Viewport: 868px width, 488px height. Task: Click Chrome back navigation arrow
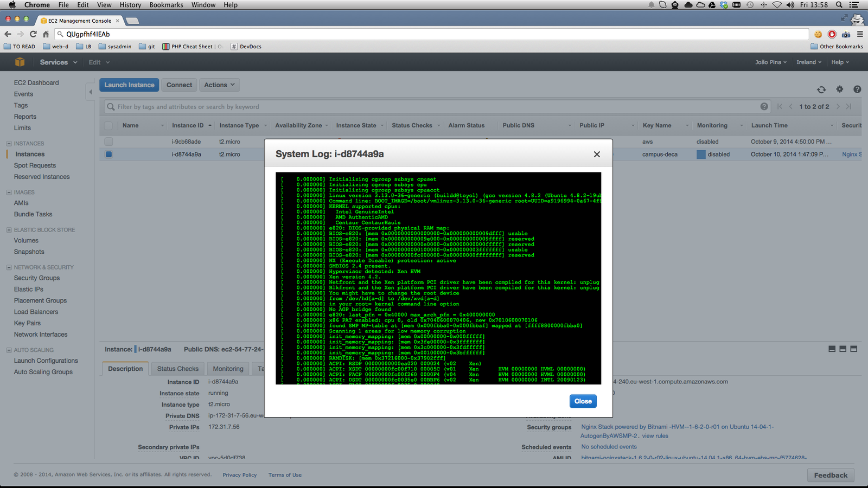(x=8, y=34)
